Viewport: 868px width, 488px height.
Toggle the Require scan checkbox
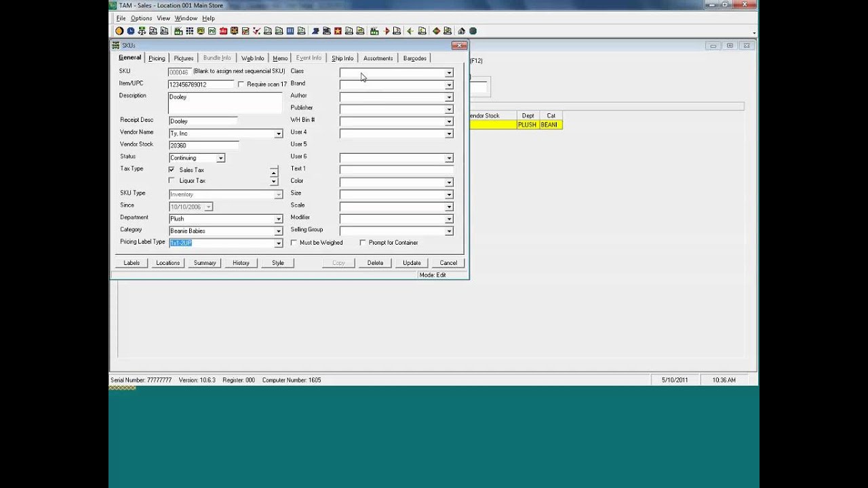pos(241,84)
